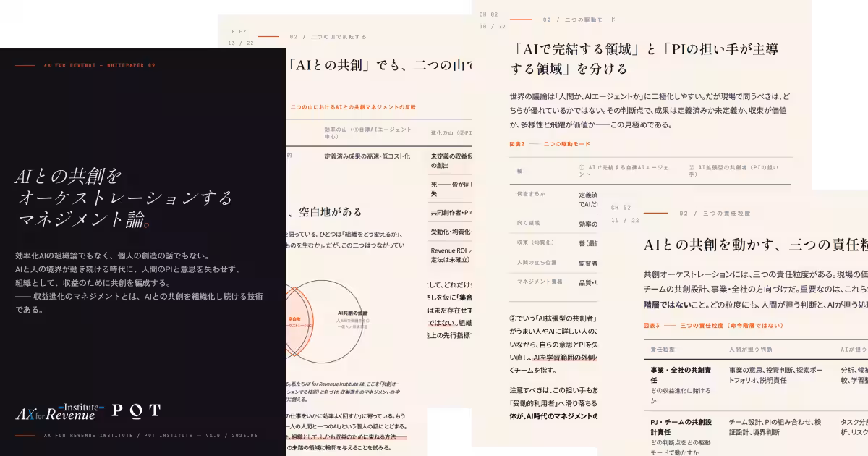This screenshot has width=868, height=456.
Task: Click the overlapping circles Venn diagram
Action: (325, 323)
